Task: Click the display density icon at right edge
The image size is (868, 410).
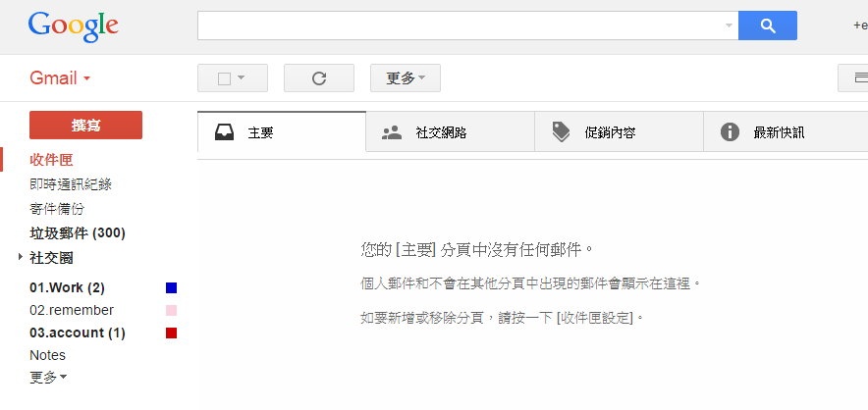Action: coord(861,78)
